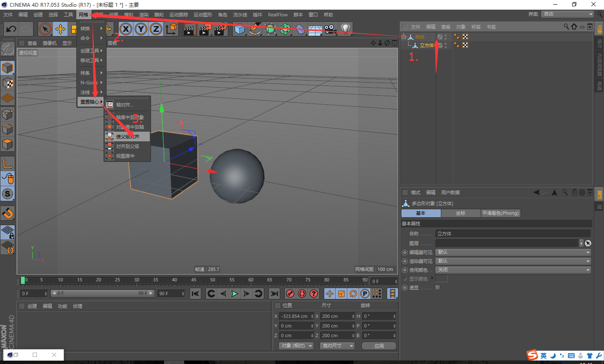
Task: Click position X field -323.854 cm
Action: click(296, 316)
